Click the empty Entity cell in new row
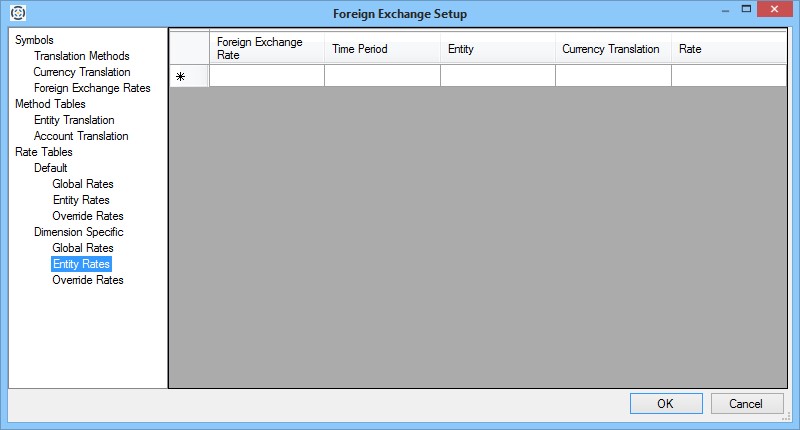This screenshot has width=800, height=430. pos(497,76)
